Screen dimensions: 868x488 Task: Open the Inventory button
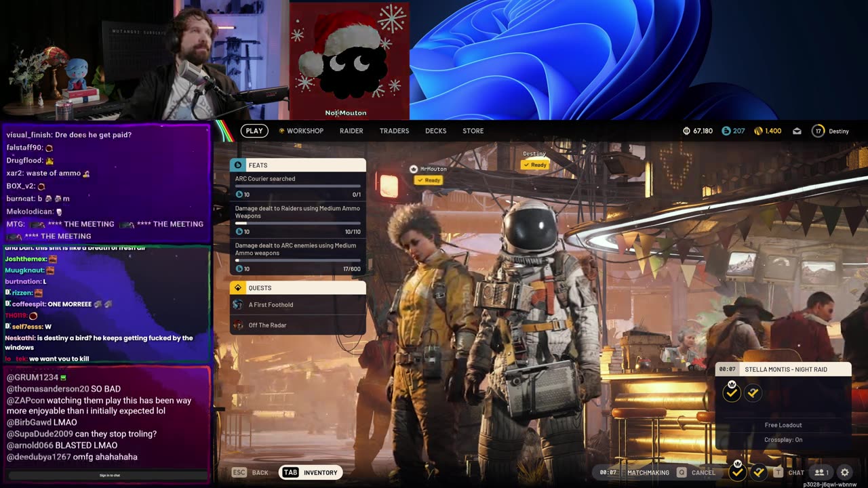pos(311,472)
